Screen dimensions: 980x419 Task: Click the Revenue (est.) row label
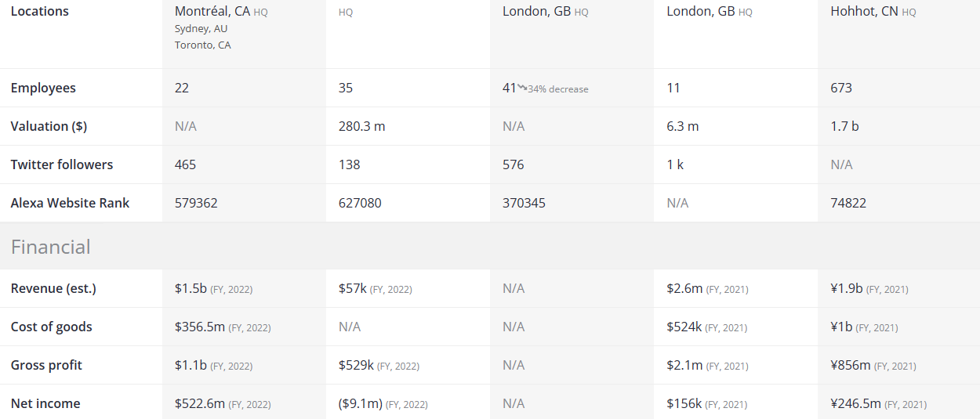click(x=53, y=288)
